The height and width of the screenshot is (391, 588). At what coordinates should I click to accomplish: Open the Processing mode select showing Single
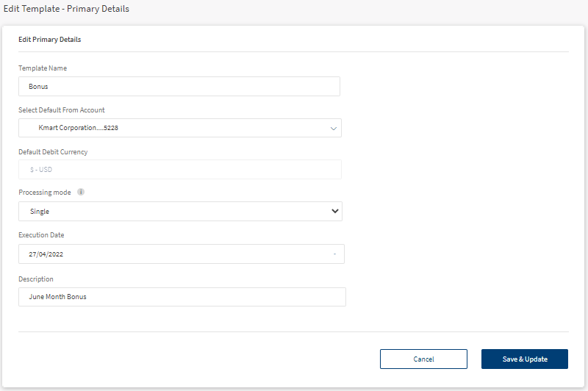[x=180, y=212]
